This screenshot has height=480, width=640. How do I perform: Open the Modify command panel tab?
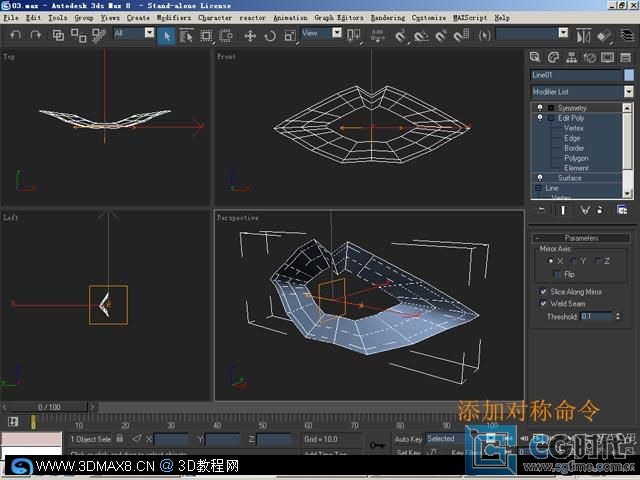coord(553,57)
